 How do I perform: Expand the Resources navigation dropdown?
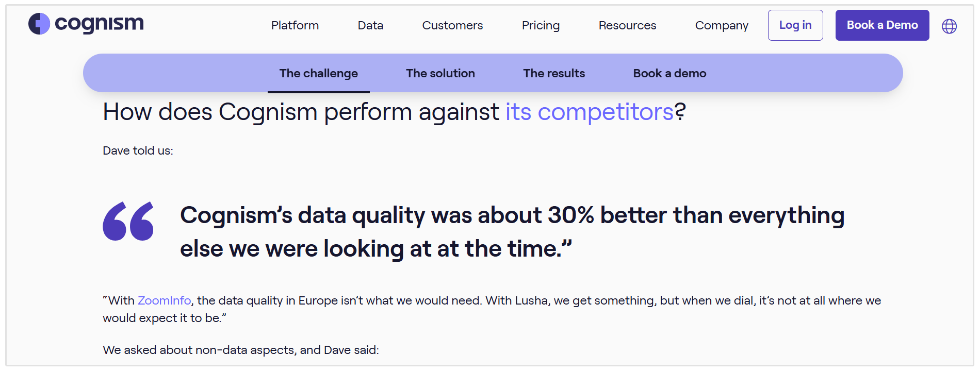click(x=627, y=25)
